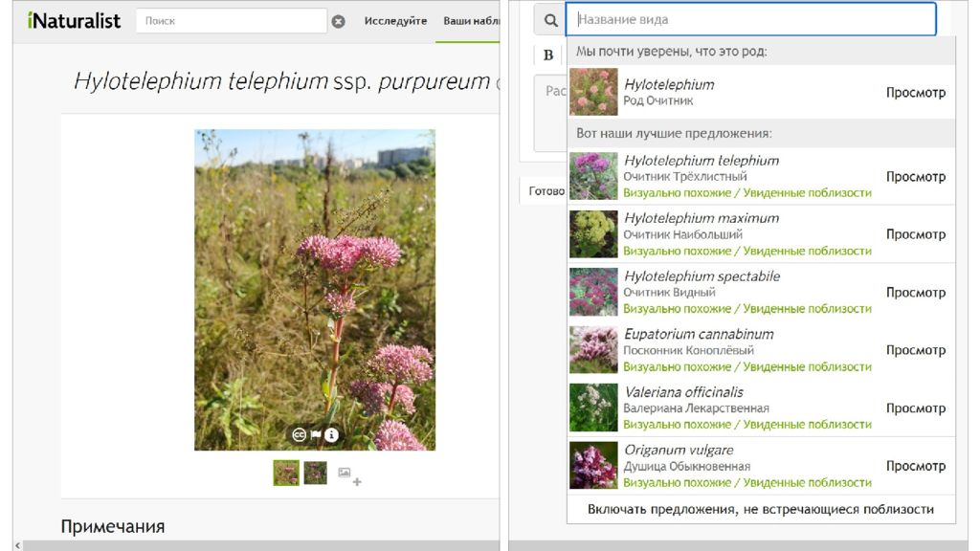This screenshot has width=980, height=551.
Task: Open the Исследуйте menu item
Action: click(395, 21)
